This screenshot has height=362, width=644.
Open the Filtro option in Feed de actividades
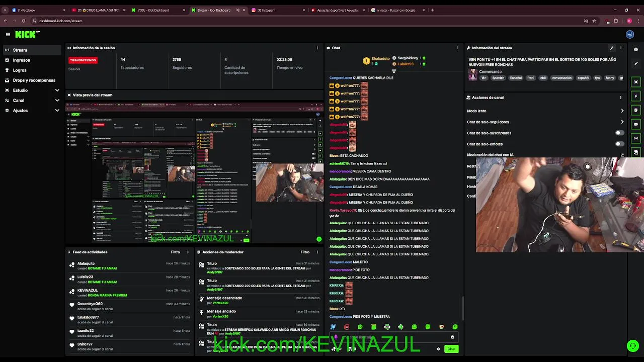coord(175,252)
